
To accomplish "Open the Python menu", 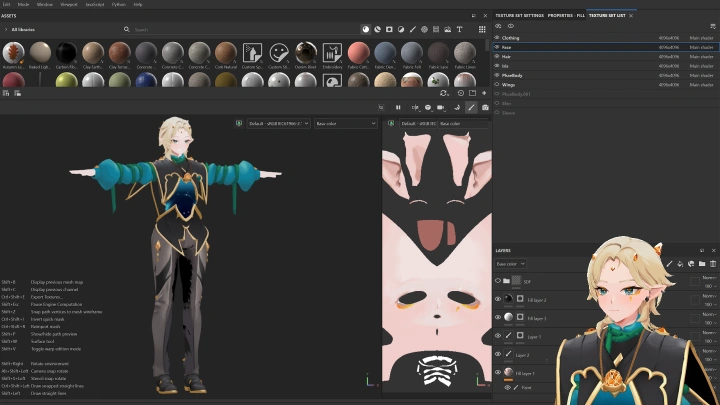I will 118,4.
